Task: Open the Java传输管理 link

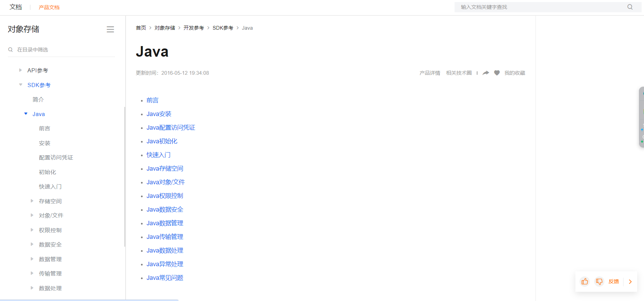Action: 165,236
